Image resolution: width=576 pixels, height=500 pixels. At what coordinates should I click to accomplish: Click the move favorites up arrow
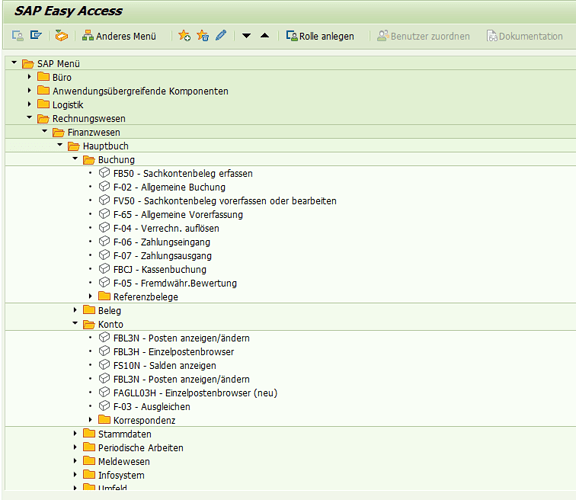[x=264, y=36]
